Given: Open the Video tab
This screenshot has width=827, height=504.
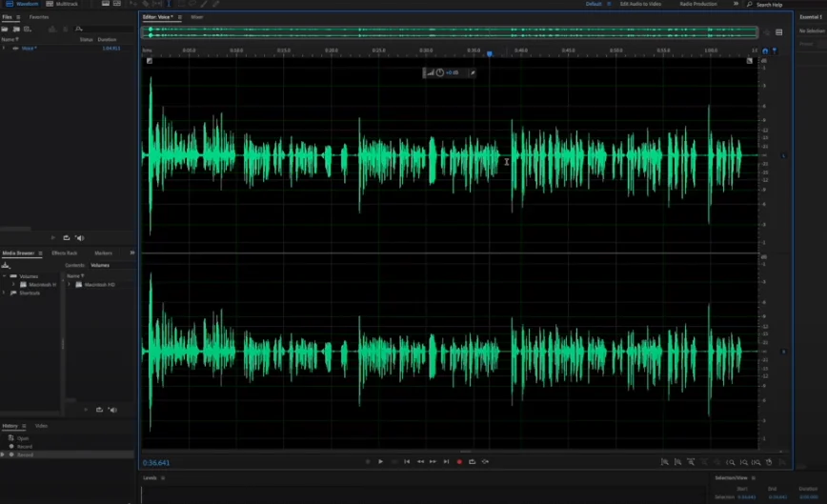Looking at the screenshot, I should 41,426.
